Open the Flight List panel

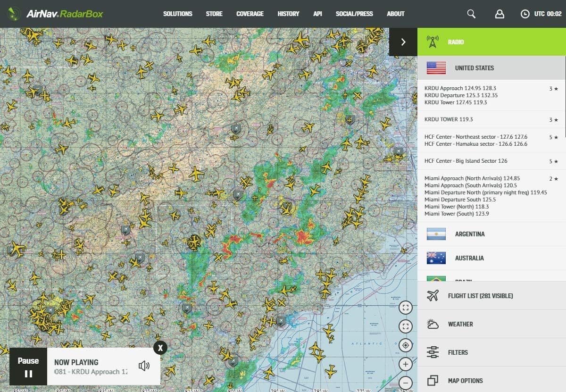(480, 296)
